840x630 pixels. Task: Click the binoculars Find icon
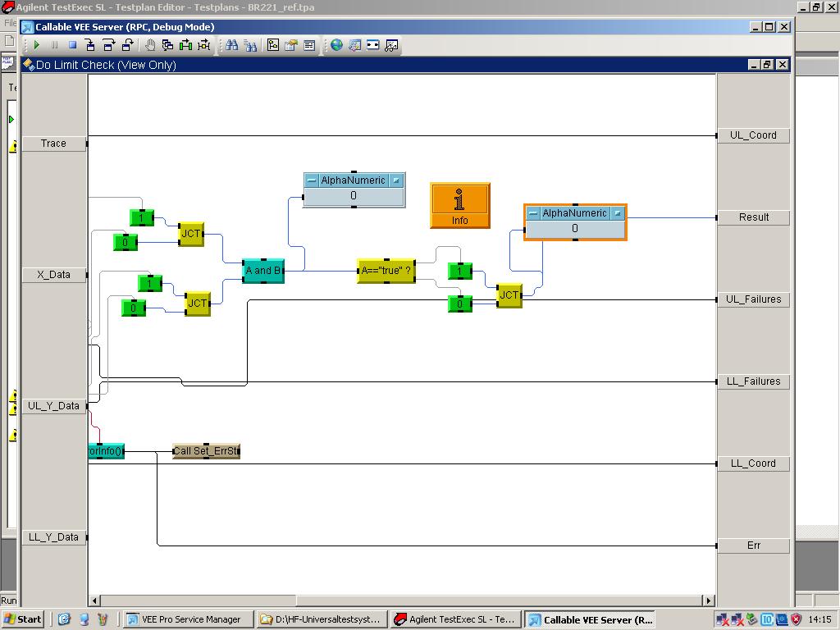pos(231,45)
